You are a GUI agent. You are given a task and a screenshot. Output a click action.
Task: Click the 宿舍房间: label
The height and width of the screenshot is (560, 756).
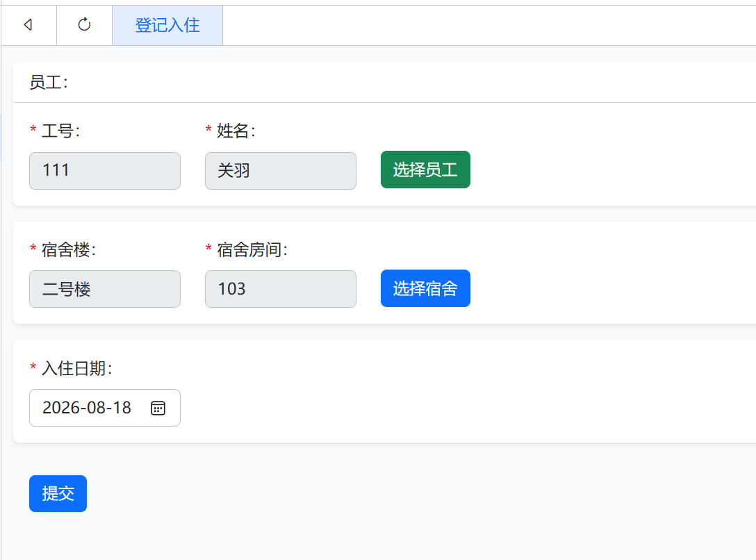[x=252, y=249]
